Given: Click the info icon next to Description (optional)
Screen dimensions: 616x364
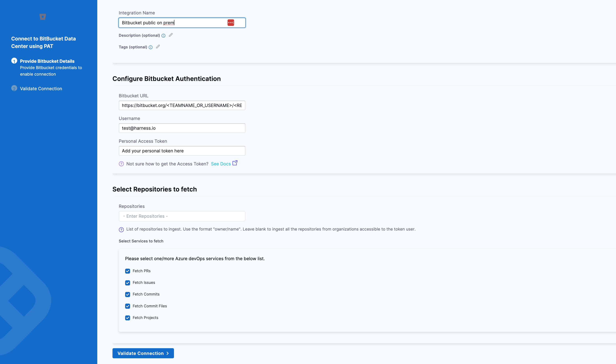Looking at the screenshot, I should tap(163, 36).
